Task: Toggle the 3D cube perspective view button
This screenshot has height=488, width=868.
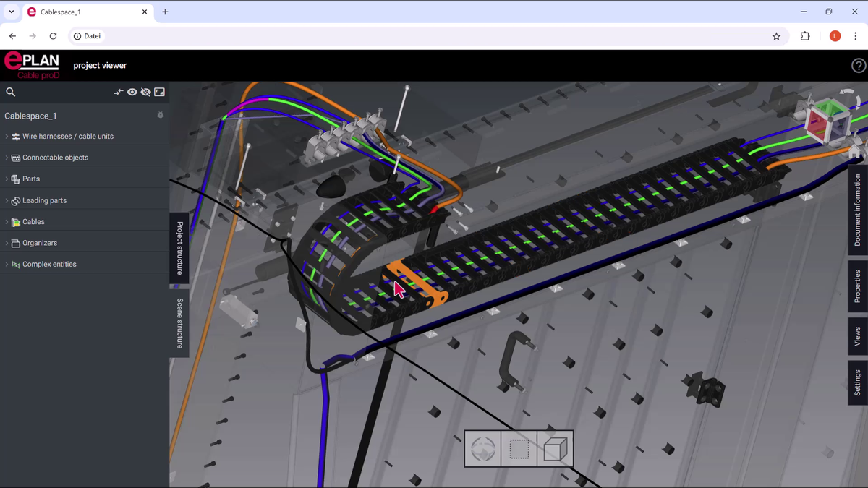Action: 556,449
